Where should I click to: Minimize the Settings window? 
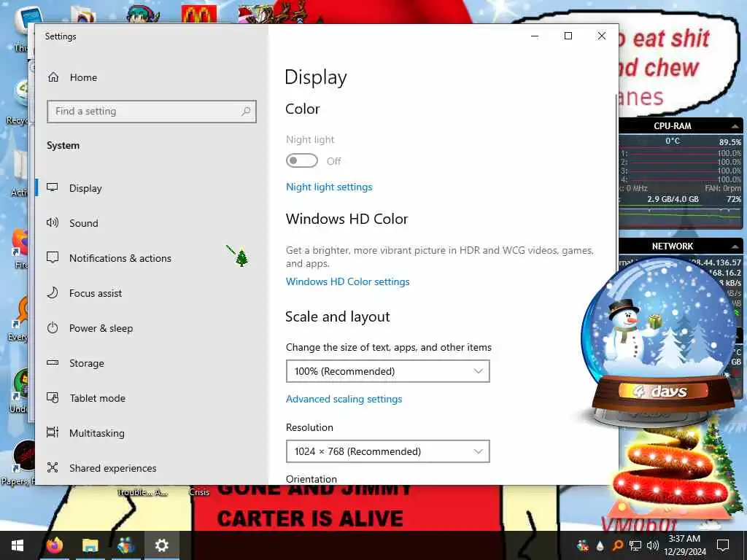coord(535,36)
